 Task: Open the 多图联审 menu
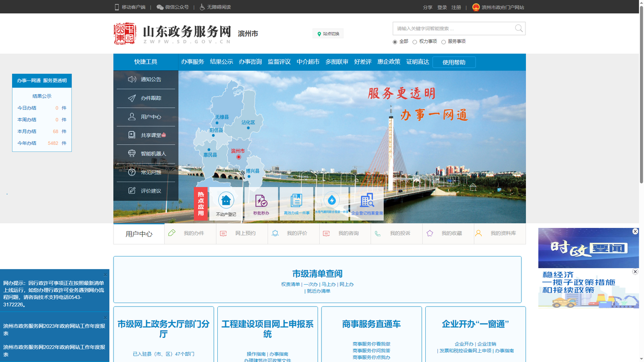tap(337, 62)
